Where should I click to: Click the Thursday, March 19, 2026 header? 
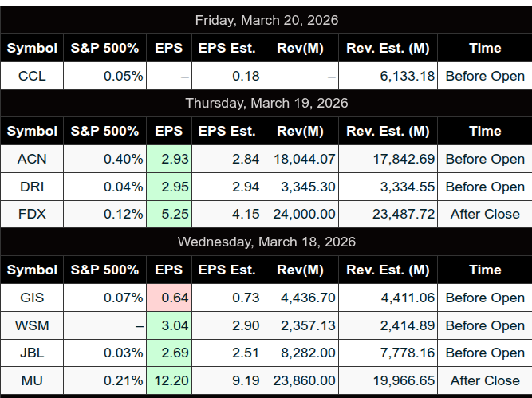[266, 103]
